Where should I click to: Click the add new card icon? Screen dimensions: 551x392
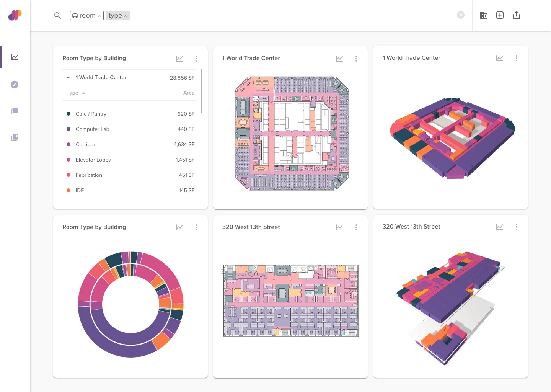[500, 15]
